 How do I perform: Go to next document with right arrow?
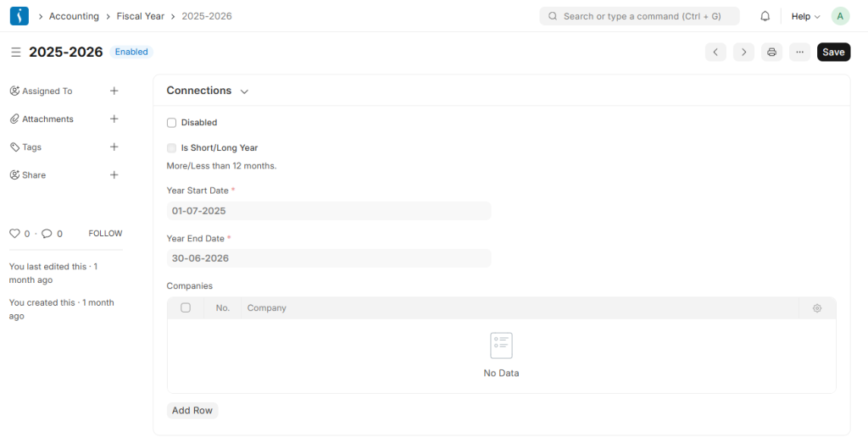[743, 52]
